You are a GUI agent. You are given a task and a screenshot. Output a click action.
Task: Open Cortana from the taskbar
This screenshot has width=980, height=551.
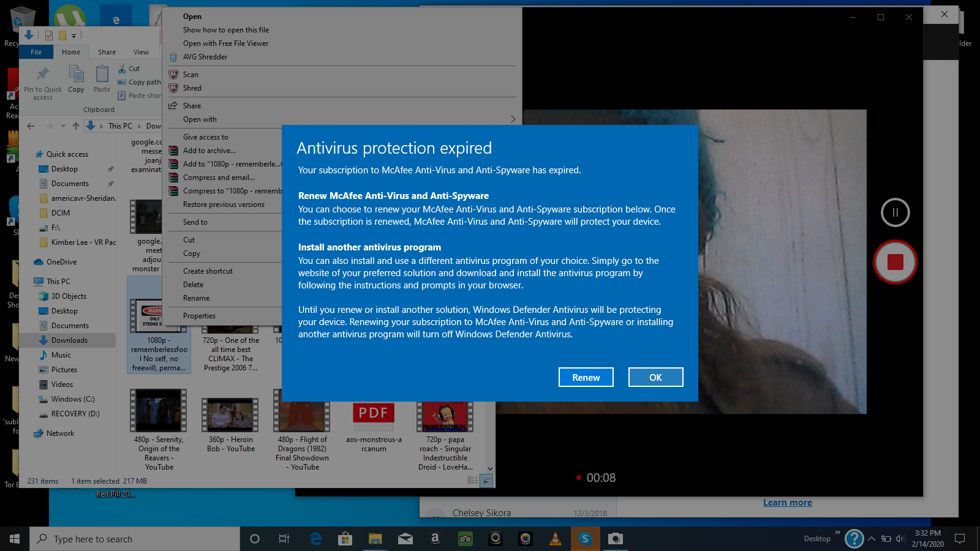[255, 539]
